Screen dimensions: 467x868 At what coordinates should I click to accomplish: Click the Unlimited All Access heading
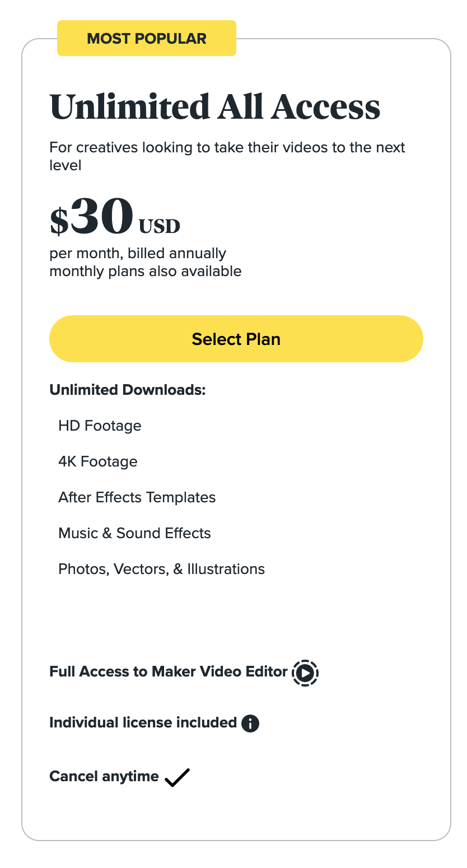pos(215,106)
